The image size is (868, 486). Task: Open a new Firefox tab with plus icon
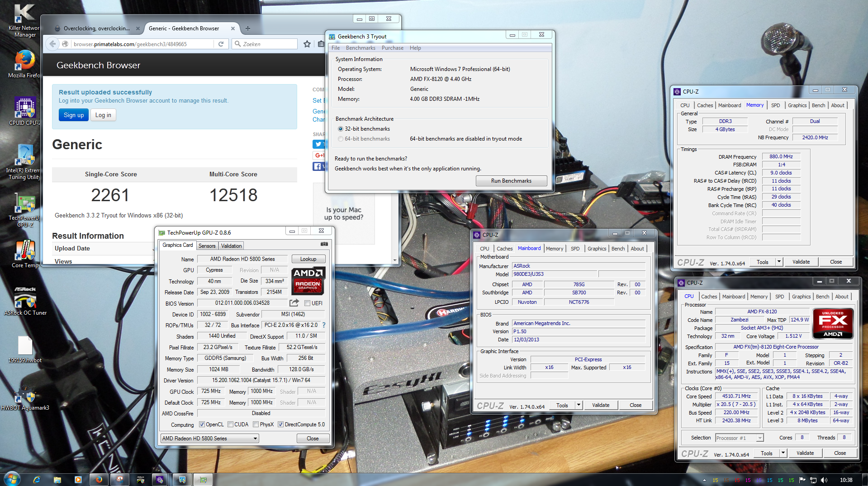(x=247, y=28)
